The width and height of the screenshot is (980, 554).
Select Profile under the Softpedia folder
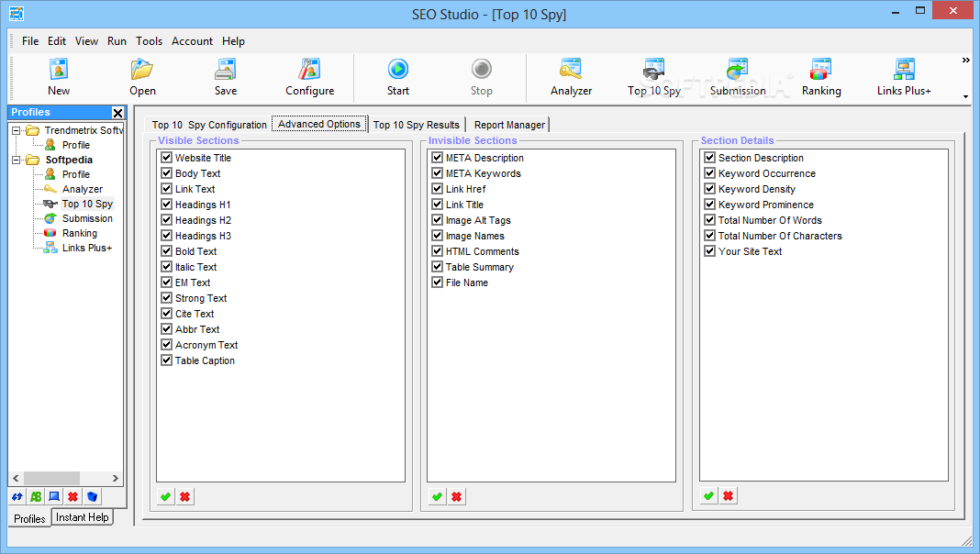coord(75,174)
